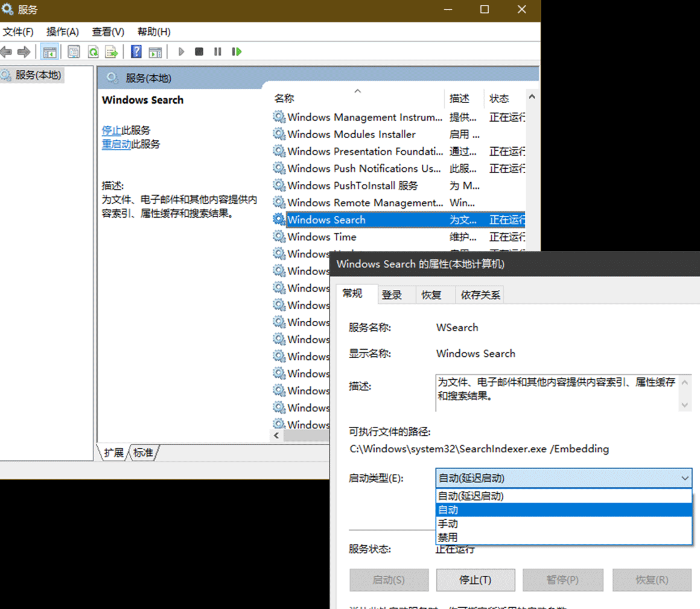Viewport: 700px width, 609px height.
Task: Sort services by the 状态 column header
Action: point(504,98)
